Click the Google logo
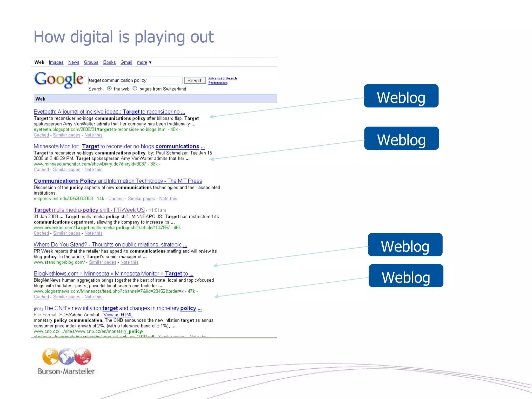The width and height of the screenshot is (532, 399). (59, 80)
